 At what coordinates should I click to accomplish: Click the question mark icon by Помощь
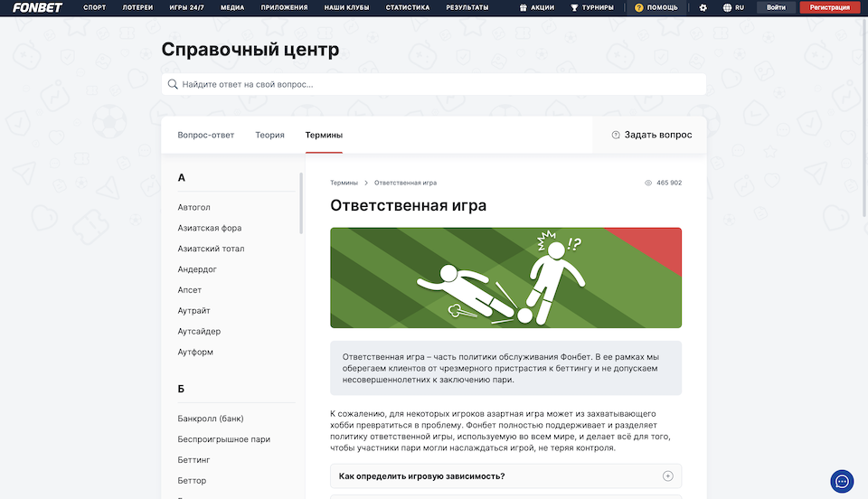639,8
